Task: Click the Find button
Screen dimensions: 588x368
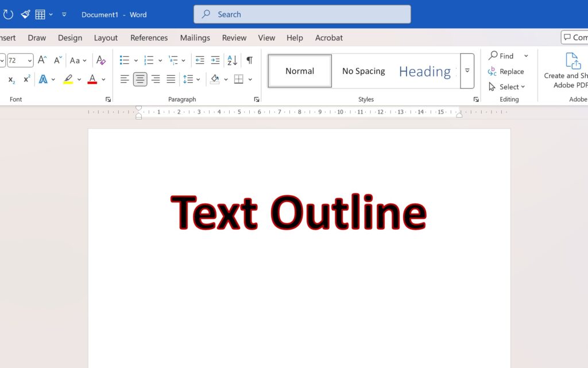Action: [x=501, y=56]
